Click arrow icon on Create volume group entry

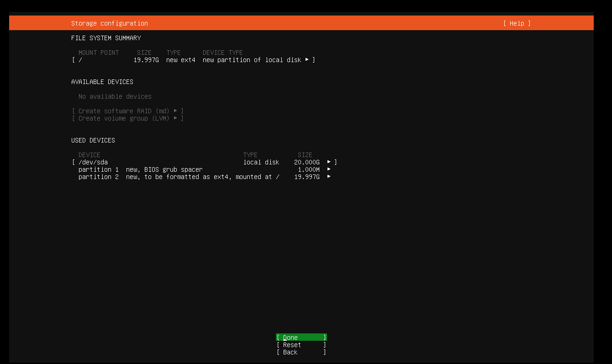(176, 118)
